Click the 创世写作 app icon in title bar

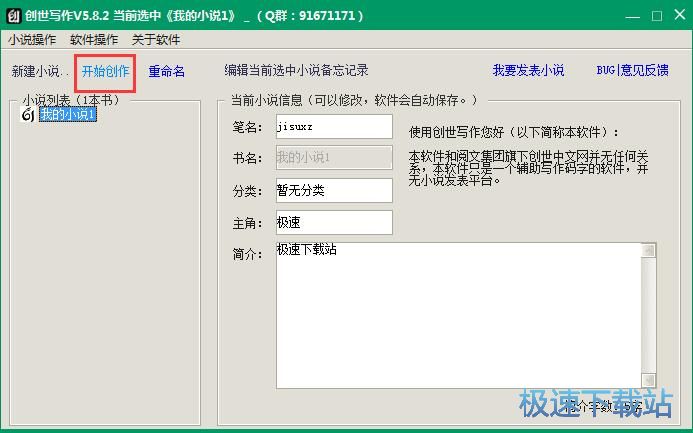coord(14,15)
